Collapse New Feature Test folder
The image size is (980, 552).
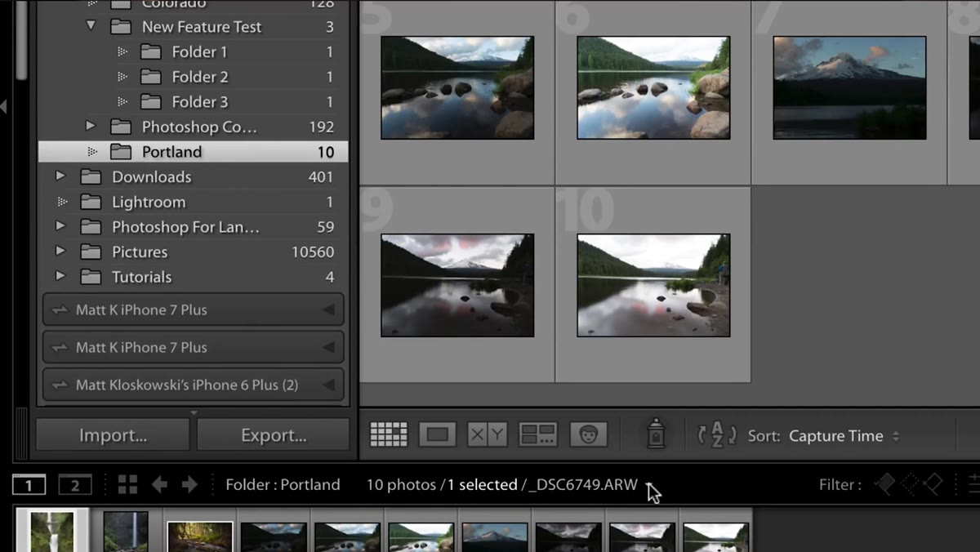point(91,26)
